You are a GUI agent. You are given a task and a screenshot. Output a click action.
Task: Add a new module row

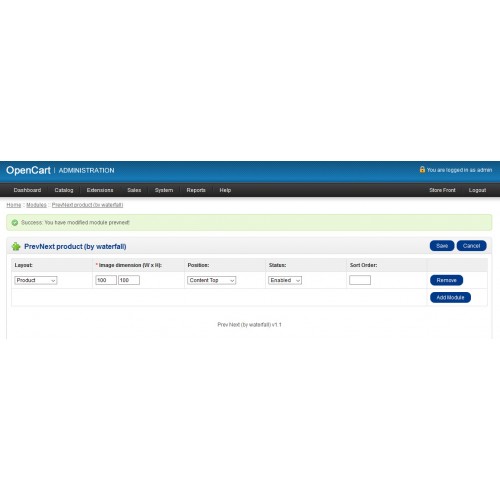(x=450, y=297)
